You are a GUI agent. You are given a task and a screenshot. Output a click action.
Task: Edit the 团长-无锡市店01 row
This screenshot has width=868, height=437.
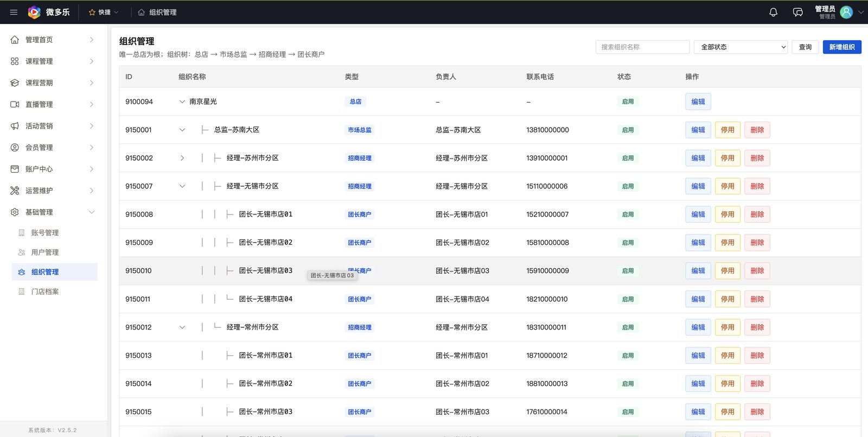pos(698,214)
